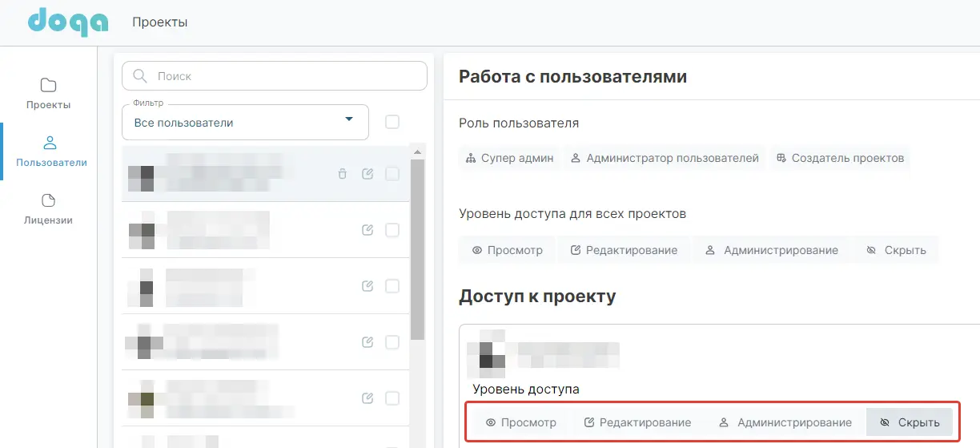Screen dimensions: 980x448
Task: Assign the Супер админ role
Action: point(509,158)
